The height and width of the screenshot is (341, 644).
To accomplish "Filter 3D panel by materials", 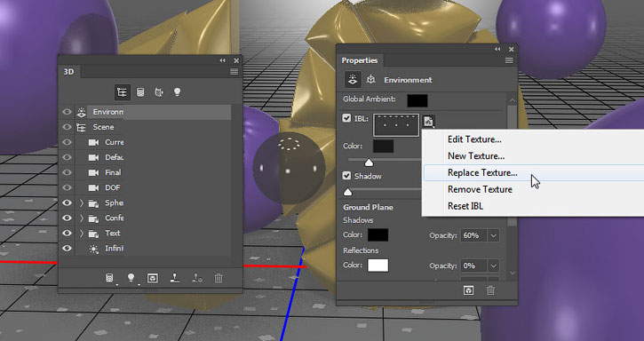I will (159, 92).
